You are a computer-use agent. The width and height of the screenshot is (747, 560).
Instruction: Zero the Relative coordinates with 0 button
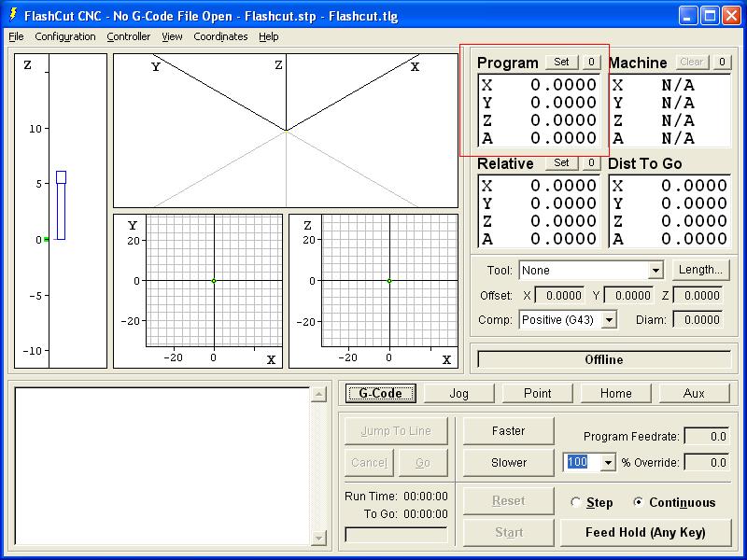[x=591, y=163]
